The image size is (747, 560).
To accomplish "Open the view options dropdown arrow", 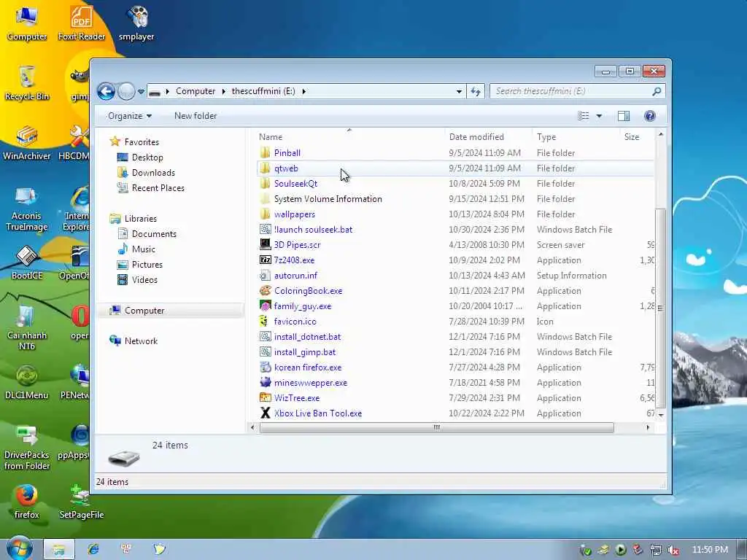I will (599, 116).
